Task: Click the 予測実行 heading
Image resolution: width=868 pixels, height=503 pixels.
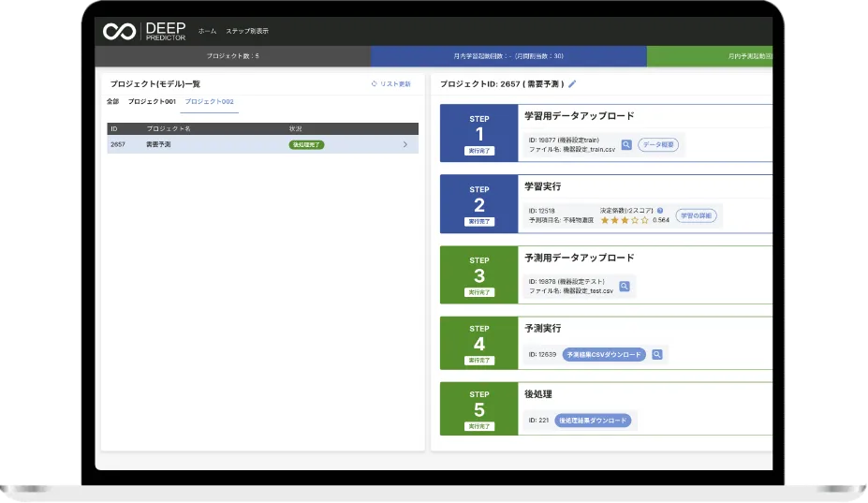Action: click(542, 329)
